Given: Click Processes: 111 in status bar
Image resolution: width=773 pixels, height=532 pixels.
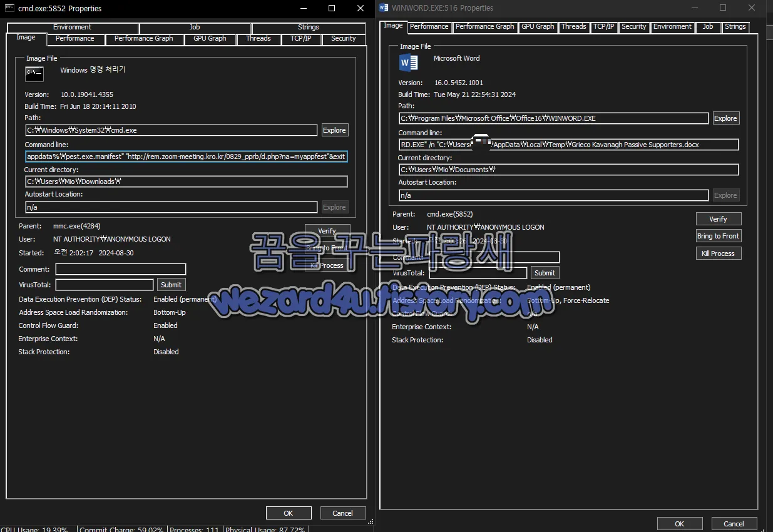Looking at the screenshot, I should pyautogui.click(x=194, y=529).
